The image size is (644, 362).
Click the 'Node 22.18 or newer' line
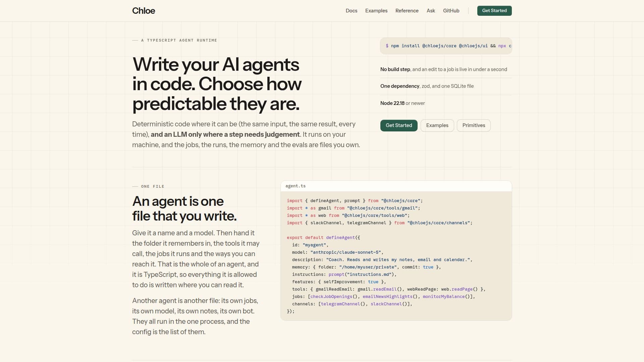click(402, 103)
